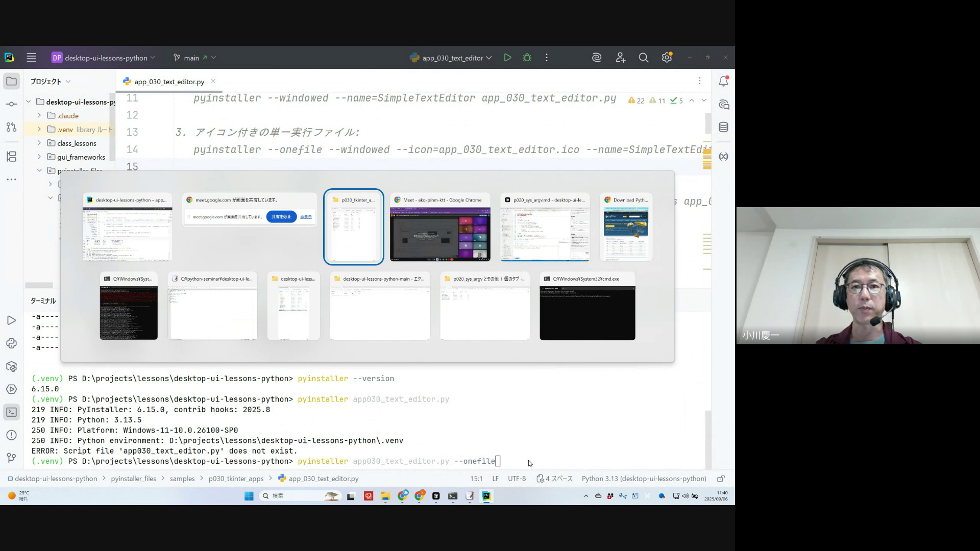Open IDE settings gear icon
The height and width of the screenshot is (551, 980).
coord(667,58)
